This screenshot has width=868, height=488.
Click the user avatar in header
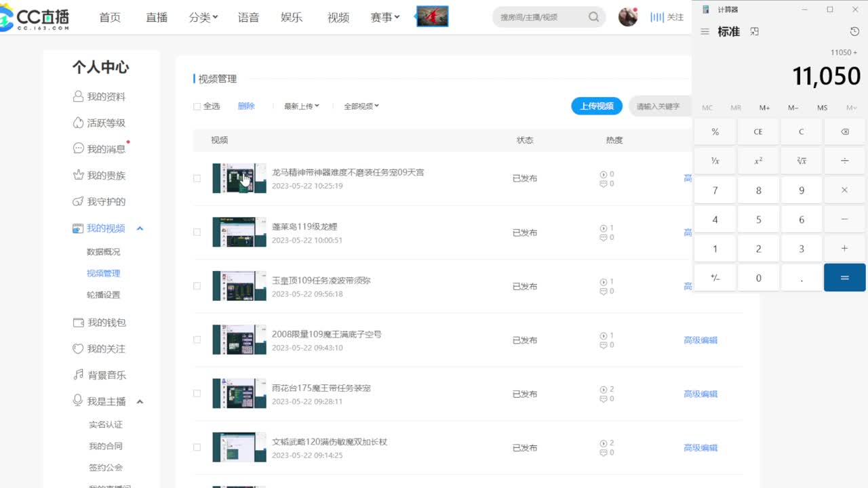tap(628, 17)
